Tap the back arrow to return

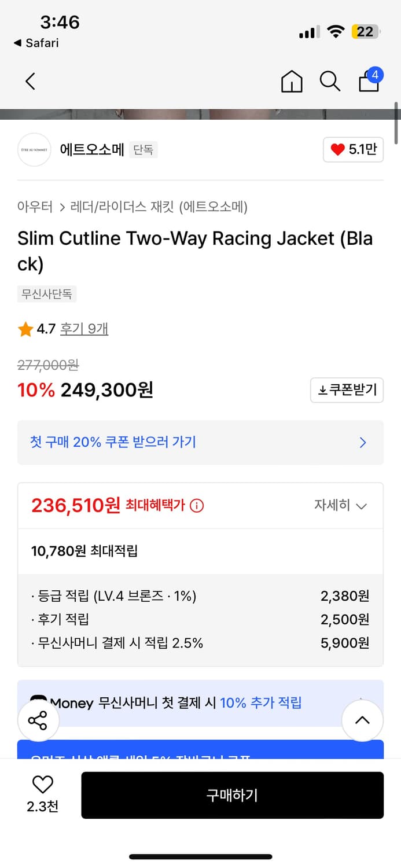pyautogui.click(x=30, y=82)
